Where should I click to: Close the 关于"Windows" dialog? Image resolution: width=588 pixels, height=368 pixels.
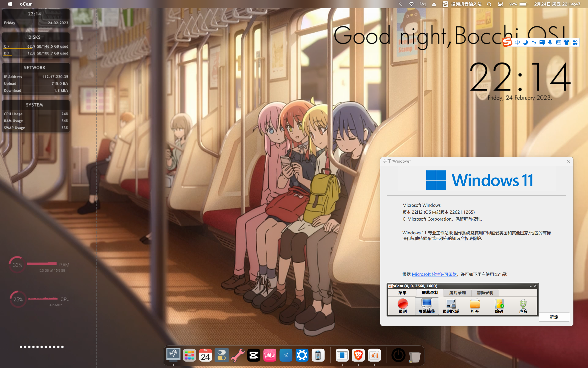point(568,161)
